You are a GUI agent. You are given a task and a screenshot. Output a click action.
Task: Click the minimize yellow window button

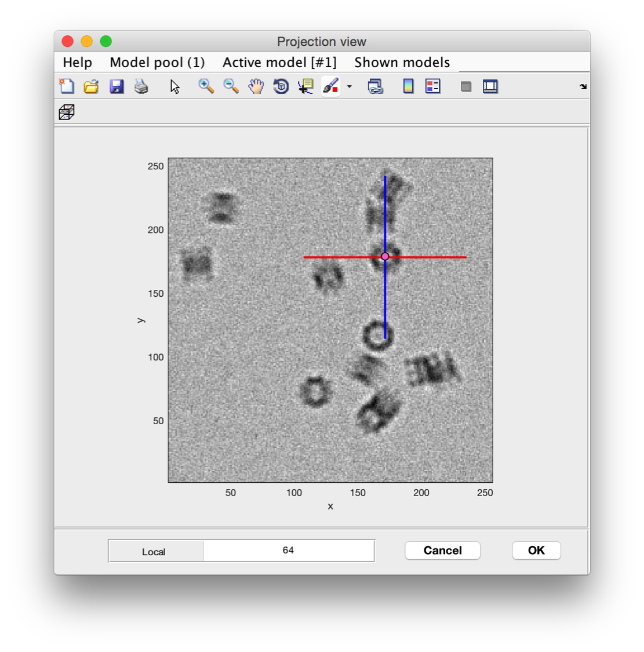point(86,41)
